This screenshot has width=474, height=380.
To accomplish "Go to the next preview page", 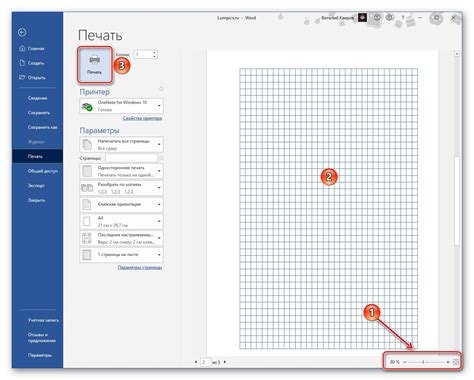I will point(225,362).
